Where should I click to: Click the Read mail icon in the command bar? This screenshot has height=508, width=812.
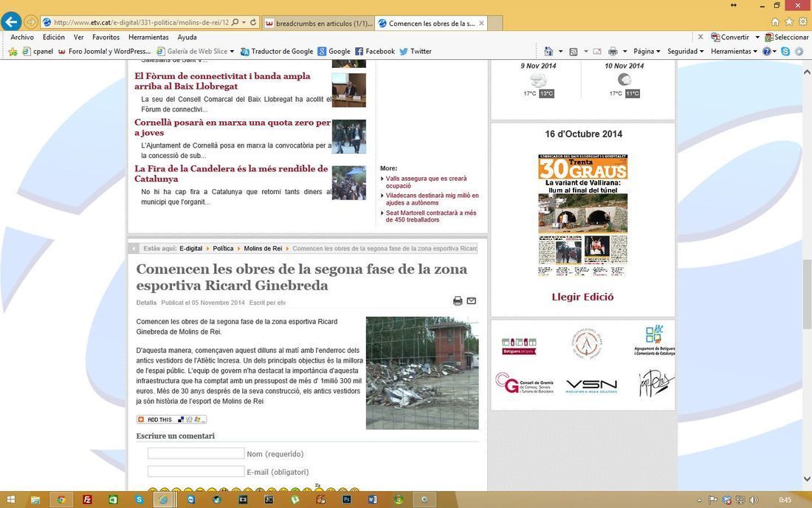point(597,51)
